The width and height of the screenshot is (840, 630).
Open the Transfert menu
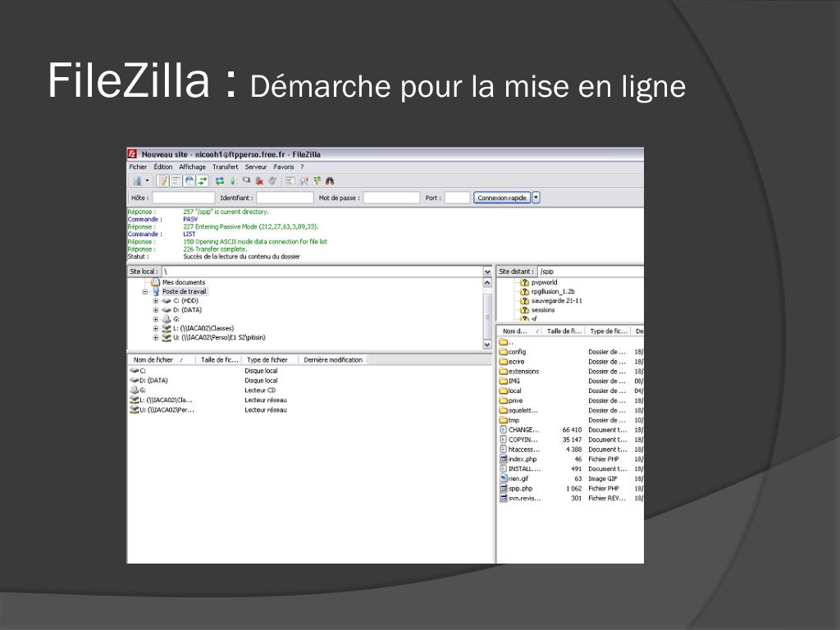click(x=225, y=167)
